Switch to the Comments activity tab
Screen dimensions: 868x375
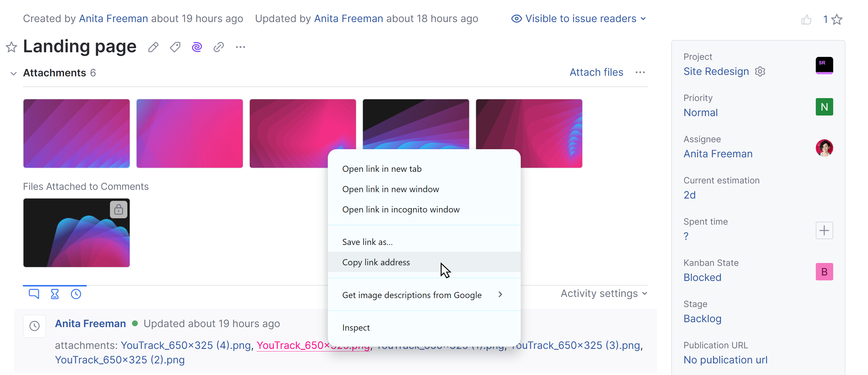click(34, 294)
